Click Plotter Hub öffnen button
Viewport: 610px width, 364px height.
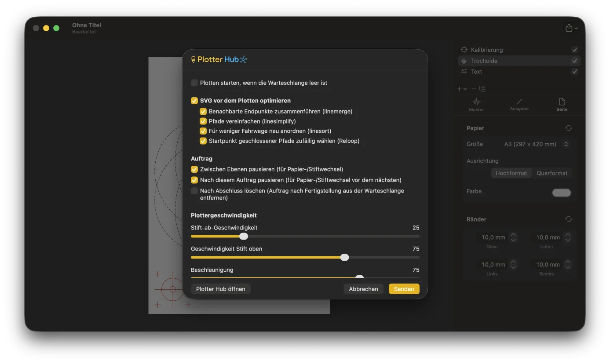click(x=221, y=289)
